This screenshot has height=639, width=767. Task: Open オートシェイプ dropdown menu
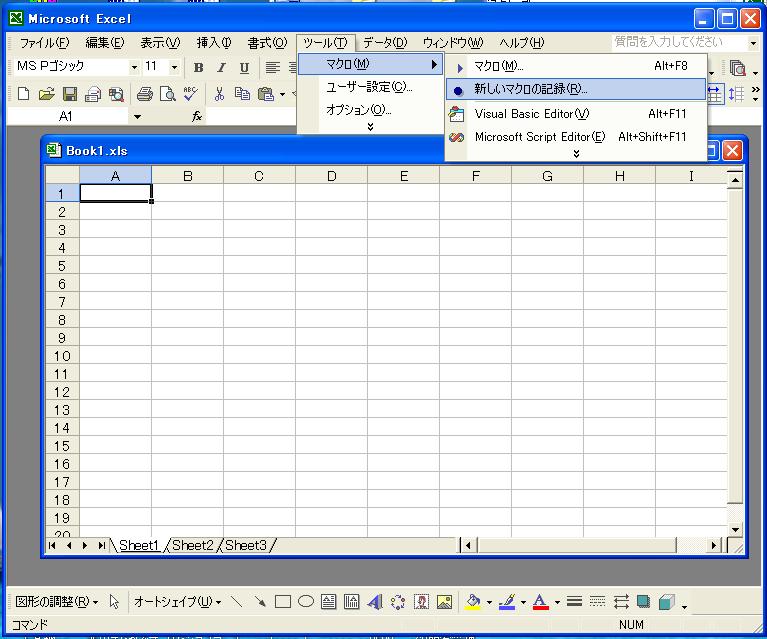coord(178,601)
